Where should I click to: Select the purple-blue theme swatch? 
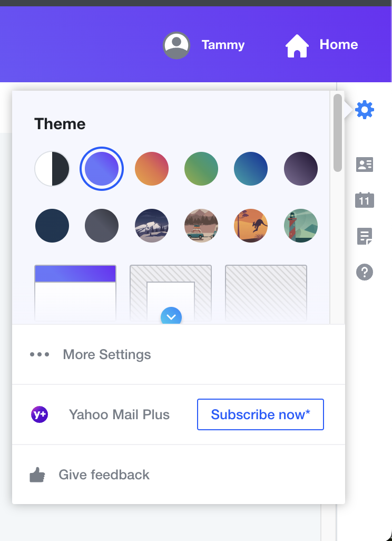point(102,169)
